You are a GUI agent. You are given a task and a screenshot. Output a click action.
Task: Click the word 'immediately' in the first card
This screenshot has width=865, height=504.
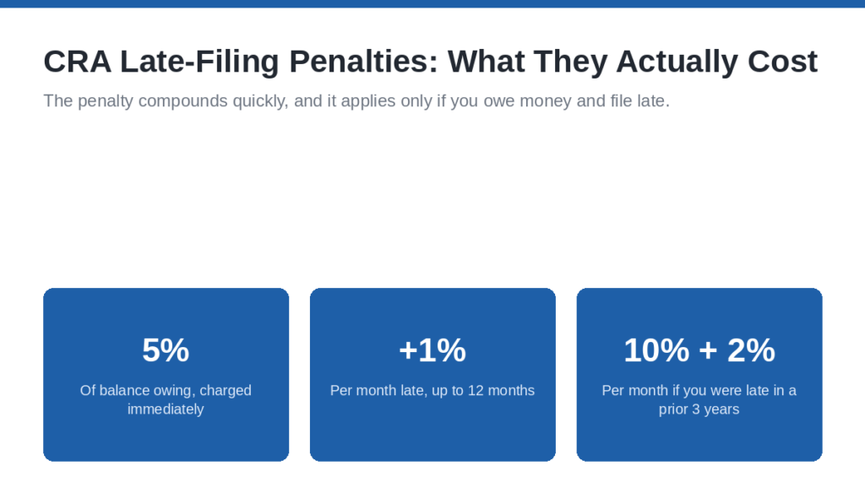(166, 409)
